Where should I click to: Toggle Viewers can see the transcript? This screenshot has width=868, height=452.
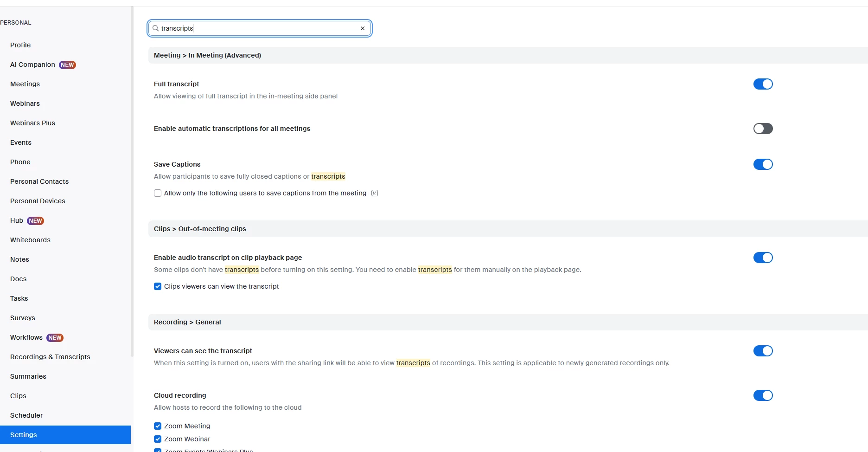pos(763,351)
